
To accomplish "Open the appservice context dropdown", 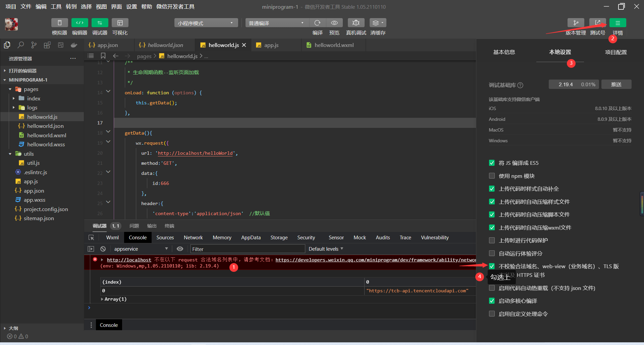I will pos(141,249).
